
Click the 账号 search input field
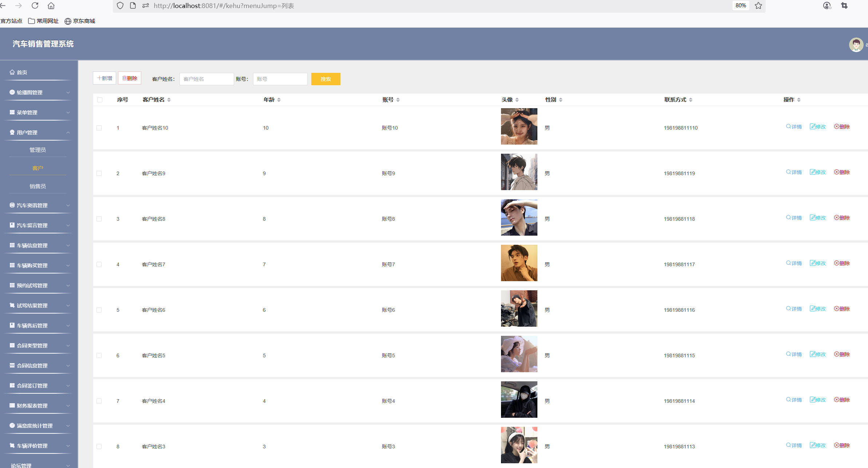280,79
